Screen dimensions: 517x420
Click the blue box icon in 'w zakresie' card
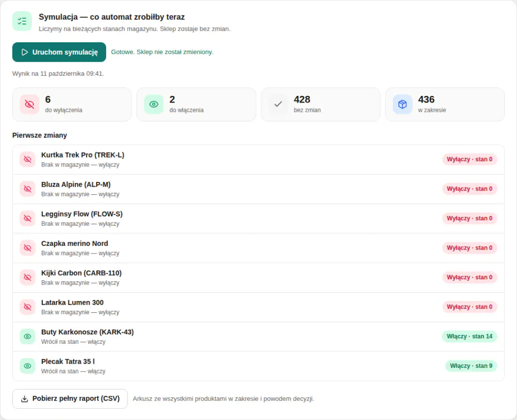pyautogui.click(x=402, y=104)
